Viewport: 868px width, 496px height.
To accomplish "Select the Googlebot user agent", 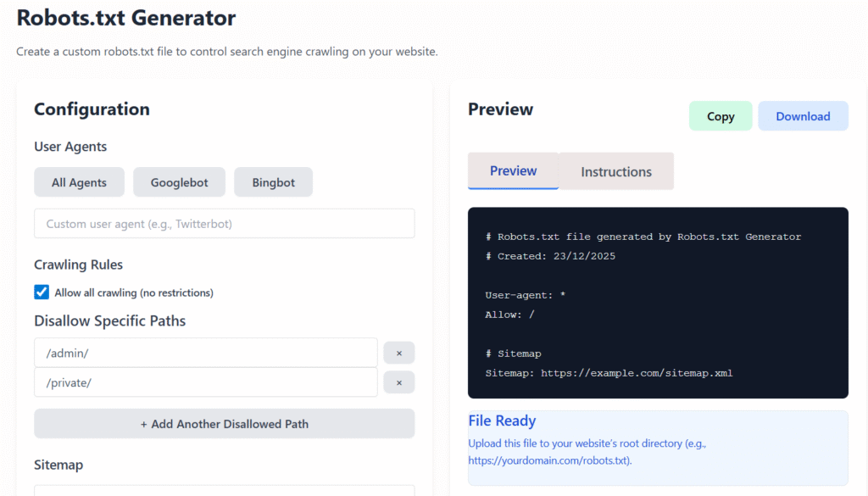I will pos(179,181).
